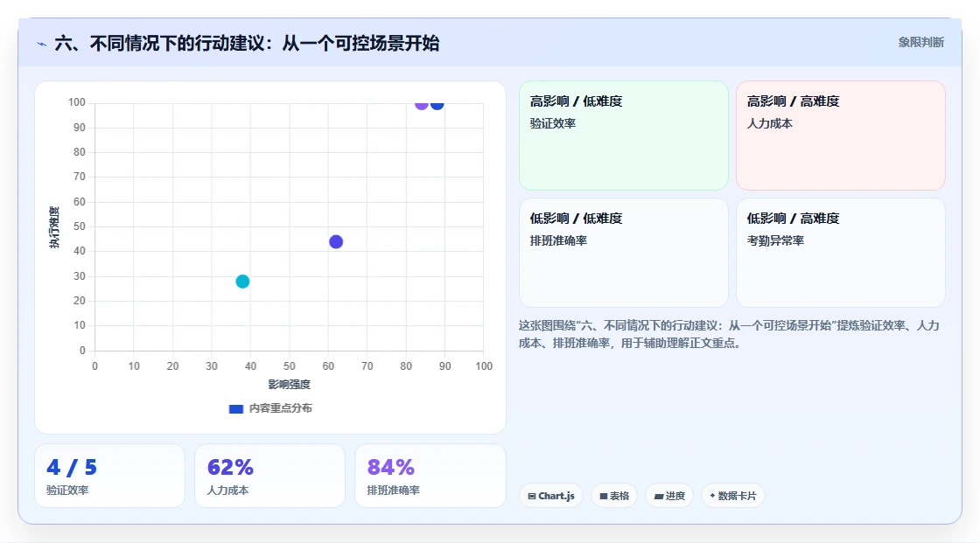Open the 低影响 / 低难度 quadrant card
Screen dimensions: 980x543
click(x=624, y=253)
